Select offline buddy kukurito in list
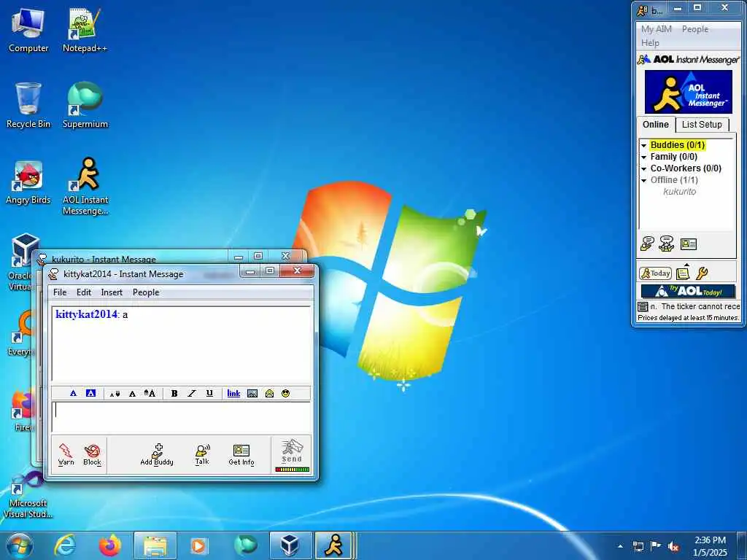The image size is (747, 560). coord(679,192)
